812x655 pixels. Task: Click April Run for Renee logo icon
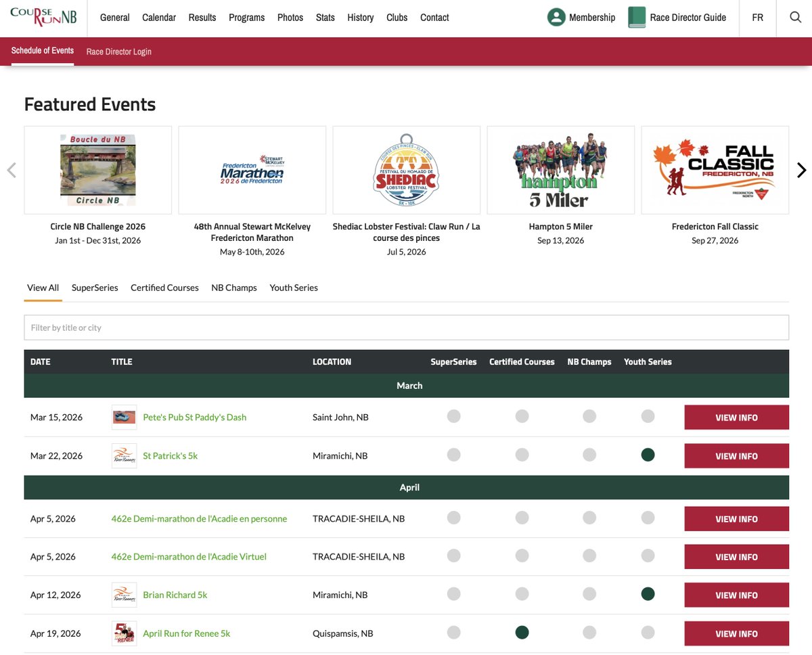125,634
